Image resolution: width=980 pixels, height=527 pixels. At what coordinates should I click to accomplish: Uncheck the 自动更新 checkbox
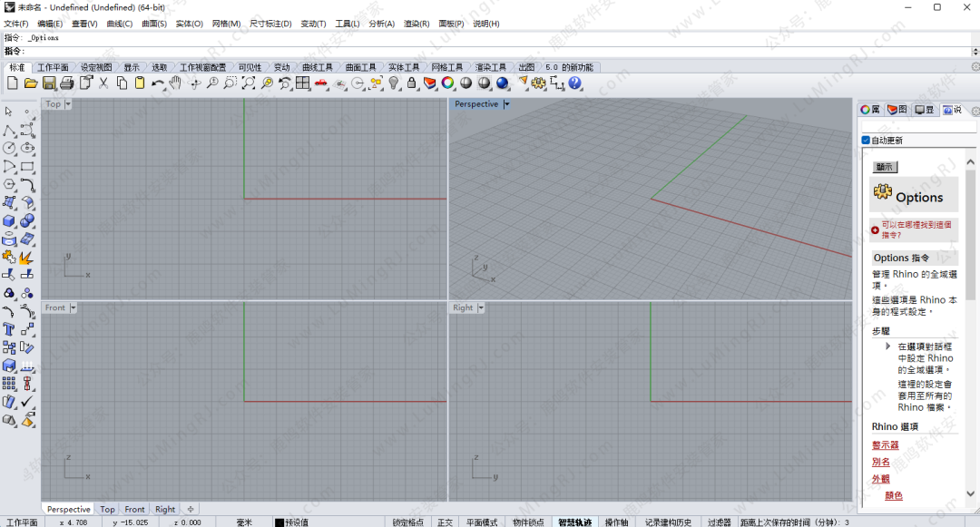click(866, 141)
